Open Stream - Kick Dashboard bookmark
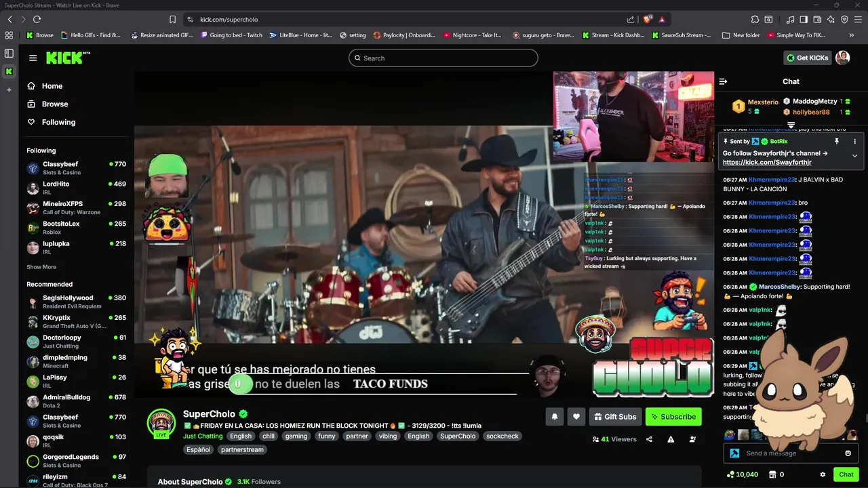The width and height of the screenshot is (868, 488). coord(614,35)
